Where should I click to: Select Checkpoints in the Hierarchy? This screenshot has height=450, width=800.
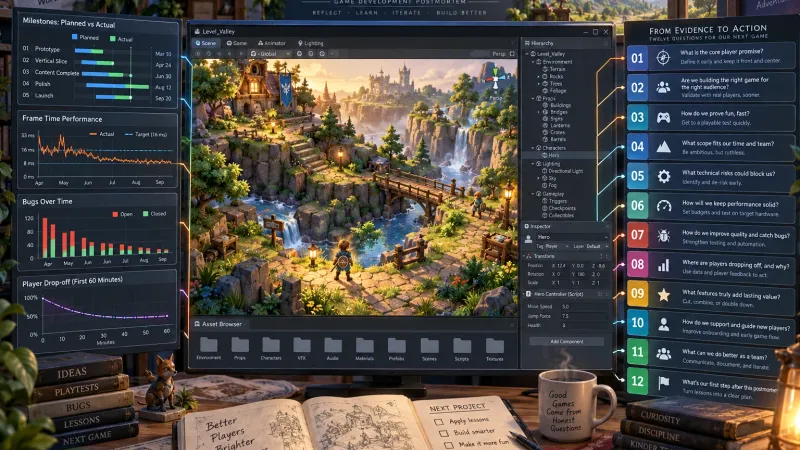pos(562,208)
